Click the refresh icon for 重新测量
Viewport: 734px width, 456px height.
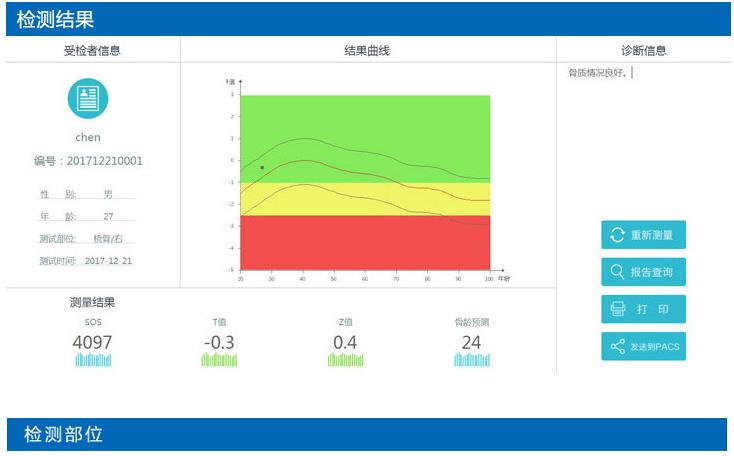(x=617, y=235)
